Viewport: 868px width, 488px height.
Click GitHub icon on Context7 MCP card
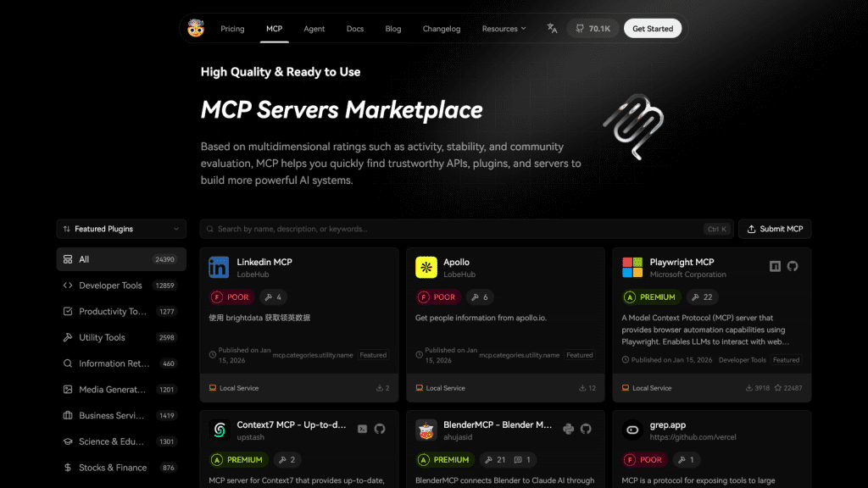[x=380, y=429]
